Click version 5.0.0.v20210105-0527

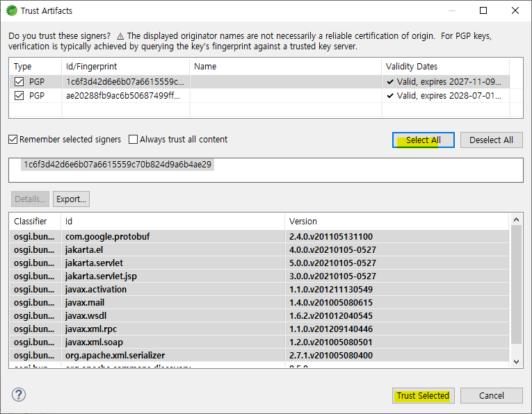(x=332, y=263)
